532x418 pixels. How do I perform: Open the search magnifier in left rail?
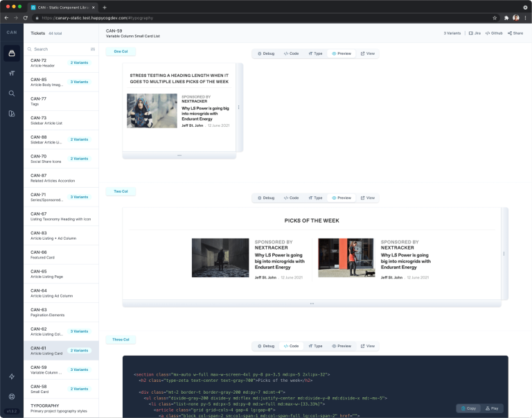tap(12, 94)
